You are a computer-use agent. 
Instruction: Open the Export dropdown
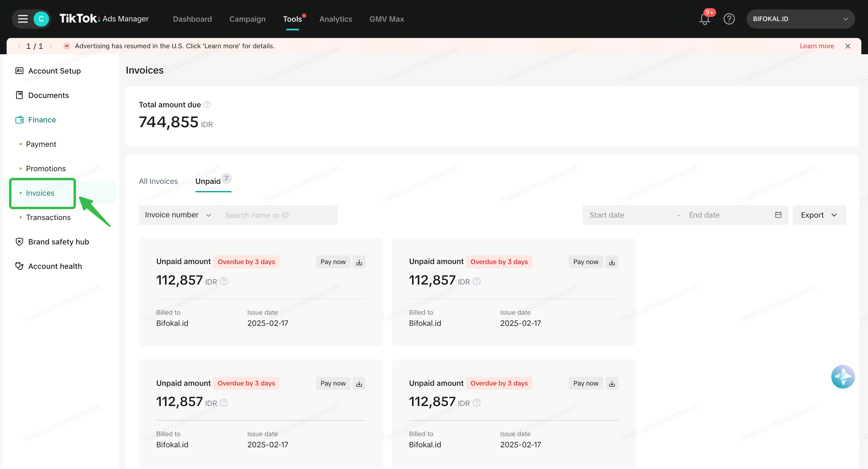[x=819, y=215]
